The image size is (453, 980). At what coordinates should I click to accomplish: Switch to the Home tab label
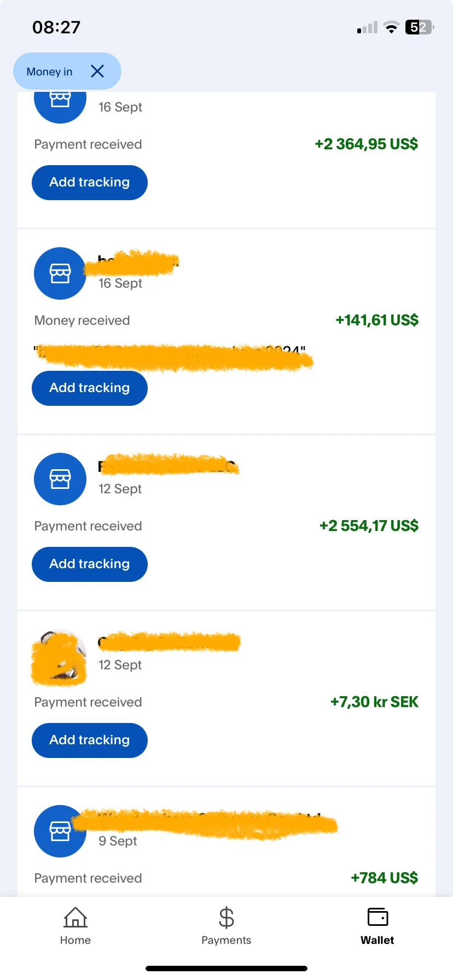(x=75, y=940)
